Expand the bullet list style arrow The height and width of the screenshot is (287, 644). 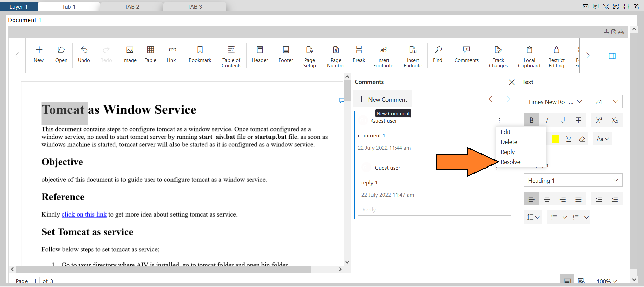[565, 217]
